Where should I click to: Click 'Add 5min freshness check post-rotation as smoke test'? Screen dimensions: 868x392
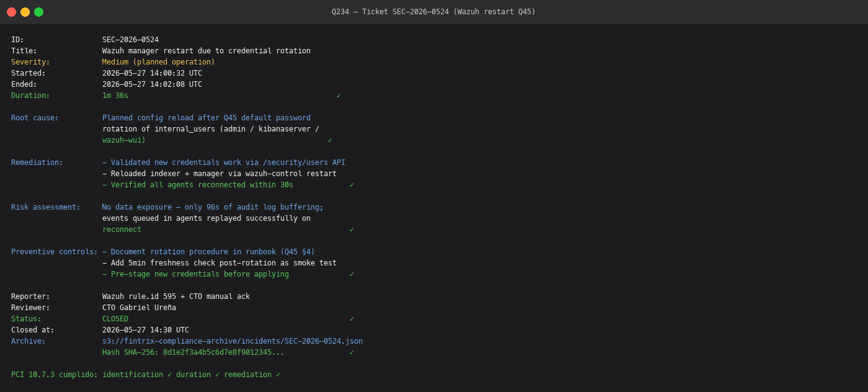point(224,263)
